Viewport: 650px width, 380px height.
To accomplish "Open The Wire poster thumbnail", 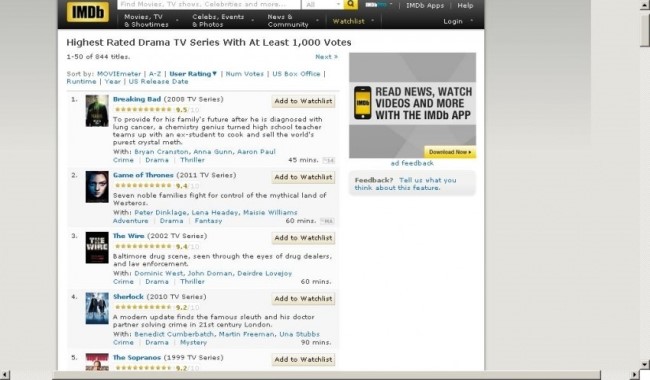I will tap(97, 248).
